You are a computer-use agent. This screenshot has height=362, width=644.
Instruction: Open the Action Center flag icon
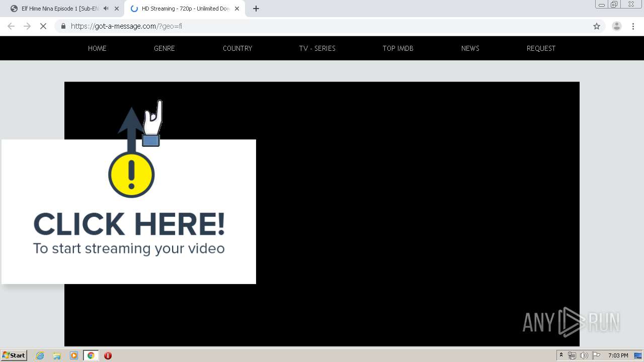[x=596, y=355]
